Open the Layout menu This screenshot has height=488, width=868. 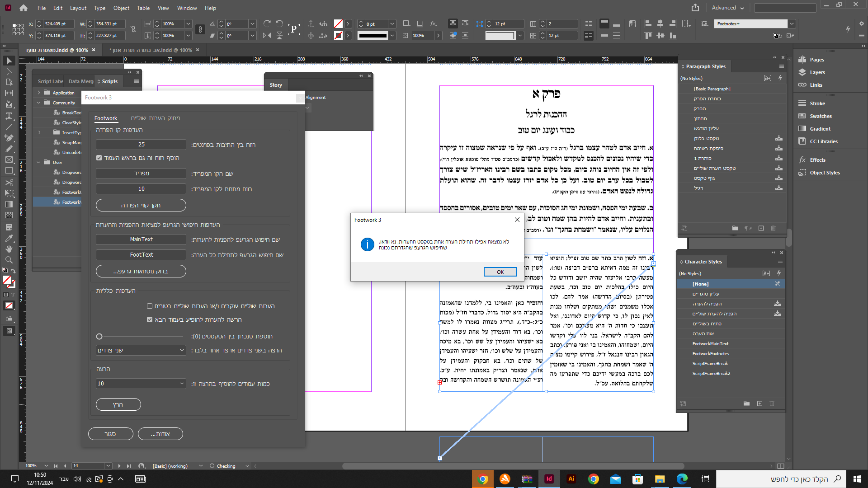pyautogui.click(x=78, y=8)
